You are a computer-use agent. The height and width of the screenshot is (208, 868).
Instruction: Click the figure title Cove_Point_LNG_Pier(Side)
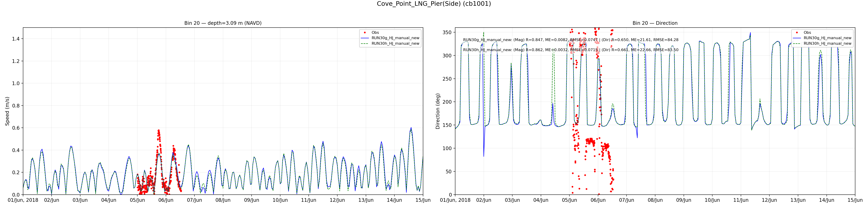click(434, 4)
